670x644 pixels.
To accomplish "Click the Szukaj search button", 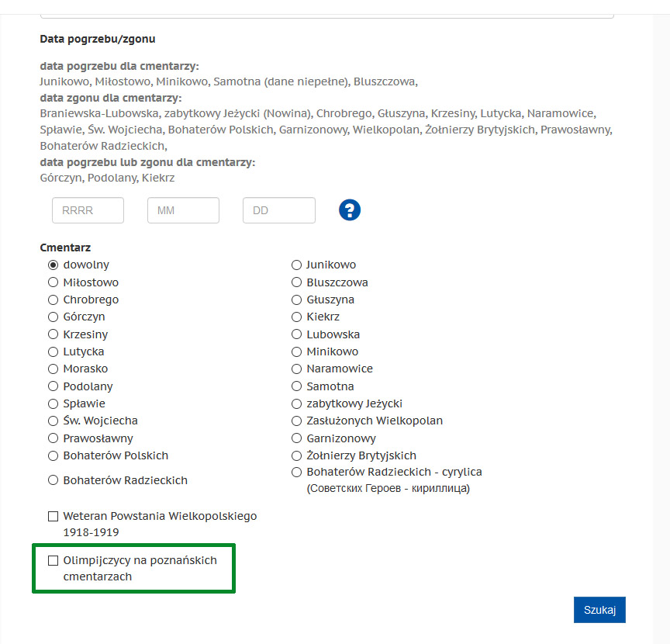I will point(599,610).
